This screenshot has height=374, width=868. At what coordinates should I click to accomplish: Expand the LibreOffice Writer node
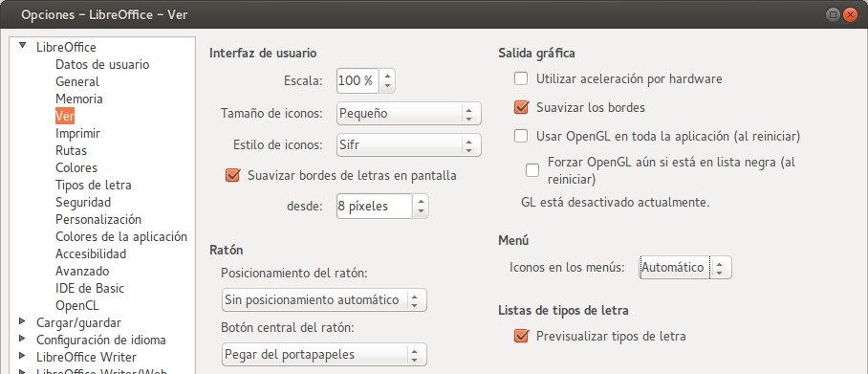coord(22,356)
